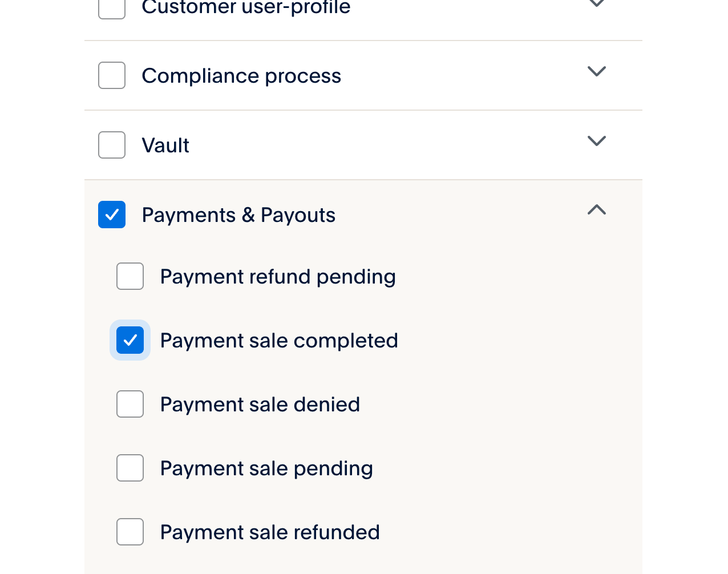The width and height of the screenshot is (728, 574).
Task: Tick the Vault checkbox
Action: (x=112, y=145)
